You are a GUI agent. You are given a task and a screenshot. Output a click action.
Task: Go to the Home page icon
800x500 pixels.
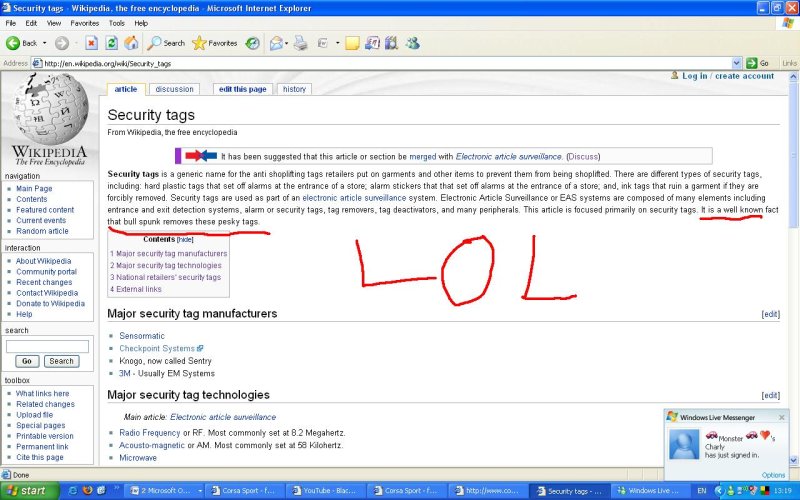131,43
